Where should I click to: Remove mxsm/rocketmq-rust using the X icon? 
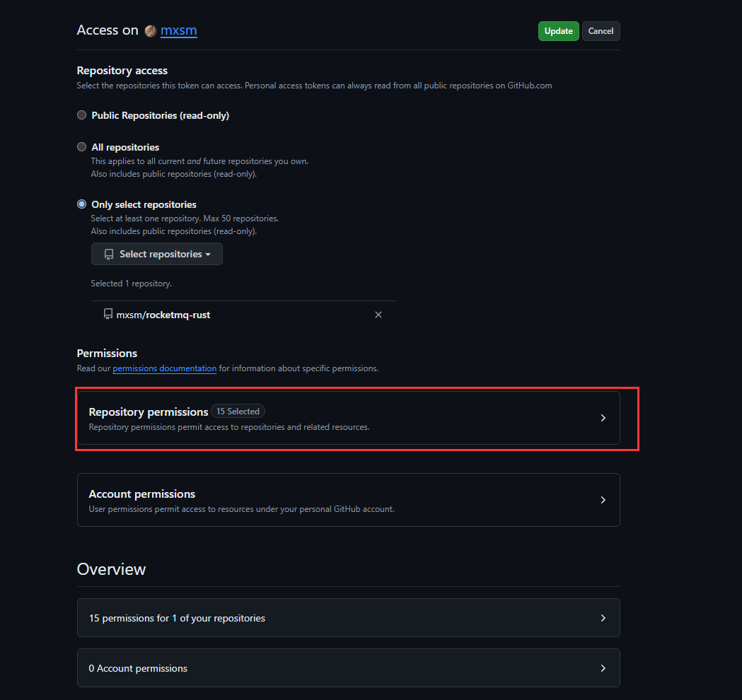(x=378, y=315)
